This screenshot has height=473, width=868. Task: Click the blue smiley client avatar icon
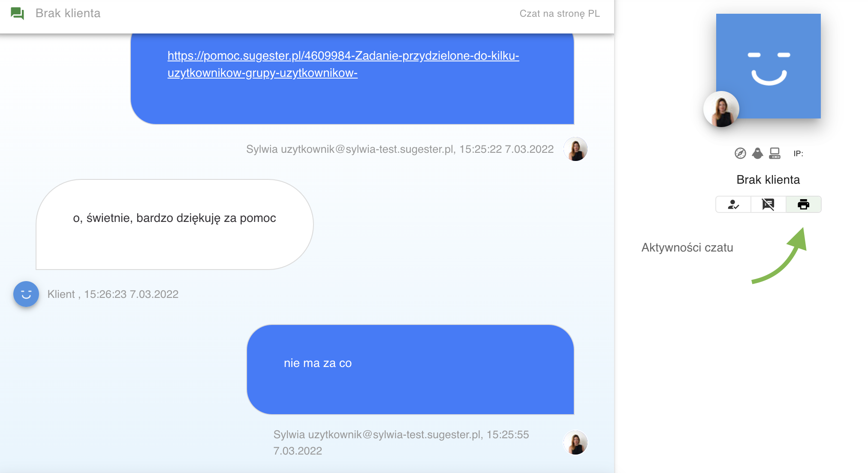click(26, 294)
